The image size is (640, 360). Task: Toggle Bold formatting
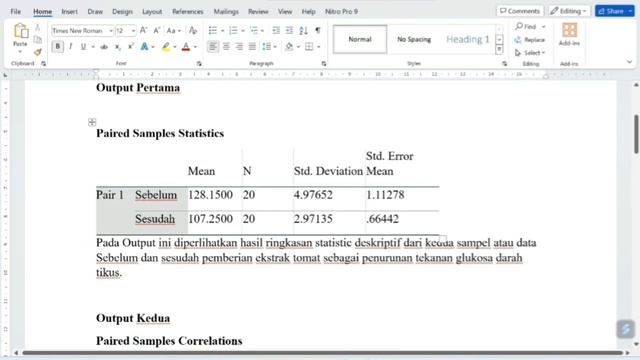click(x=58, y=47)
